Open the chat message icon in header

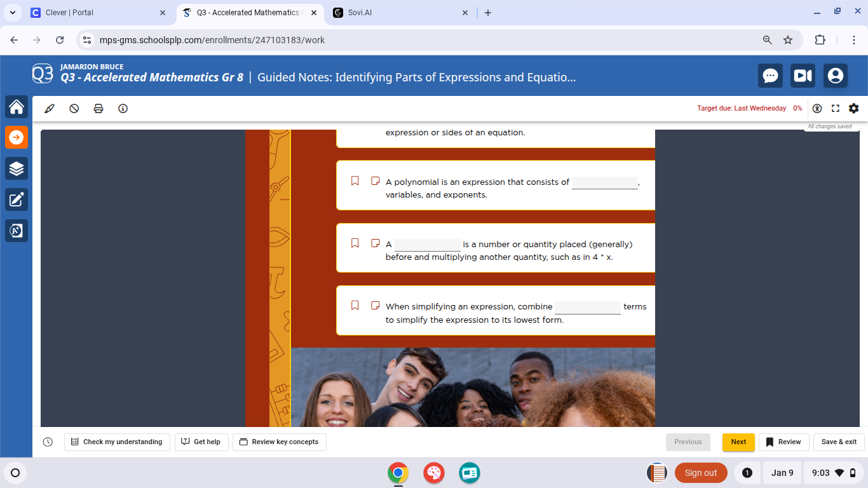tap(770, 76)
